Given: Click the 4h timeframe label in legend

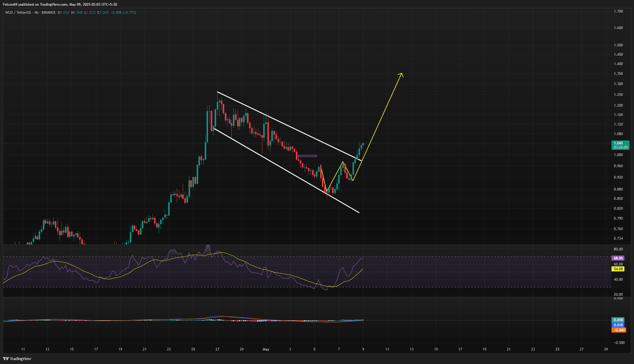Looking at the screenshot, I should coord(36,13).
